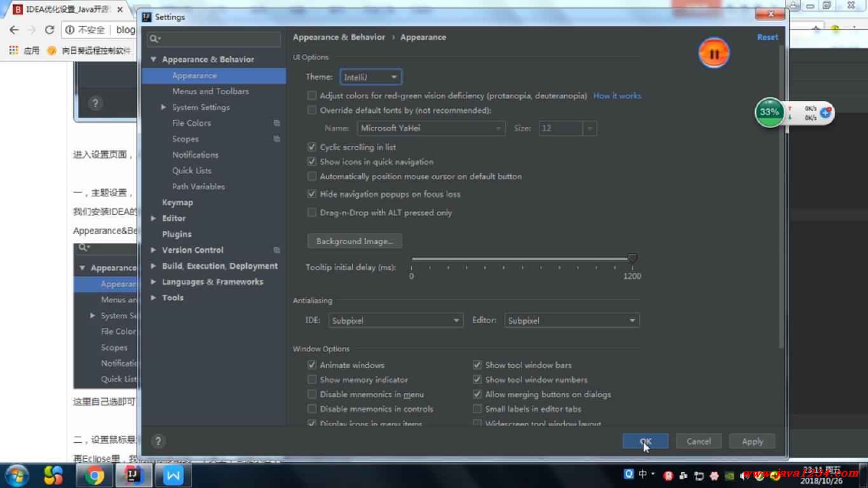Click the Settings search magnifier icon

pos(154,39)
